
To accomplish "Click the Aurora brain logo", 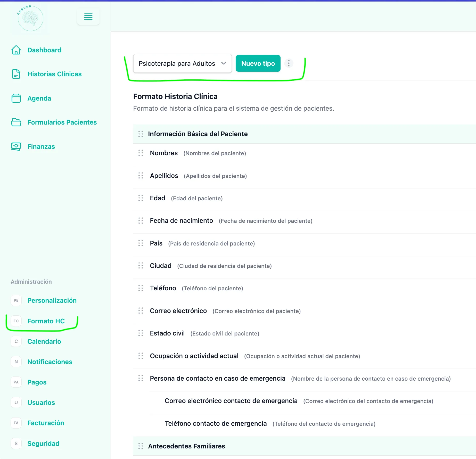I will click(x=30, y=18).
